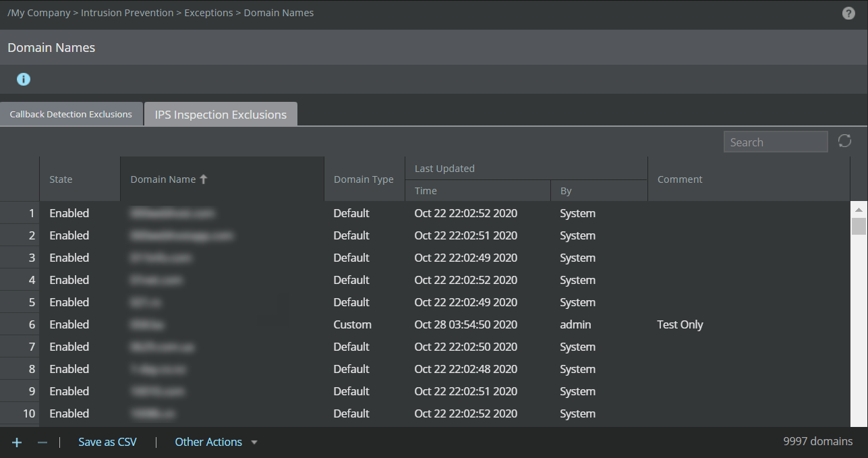Viewport: 868px width, 458px height.
Task: Click 'Enabled' state in row 9
Action: (69, 391)
